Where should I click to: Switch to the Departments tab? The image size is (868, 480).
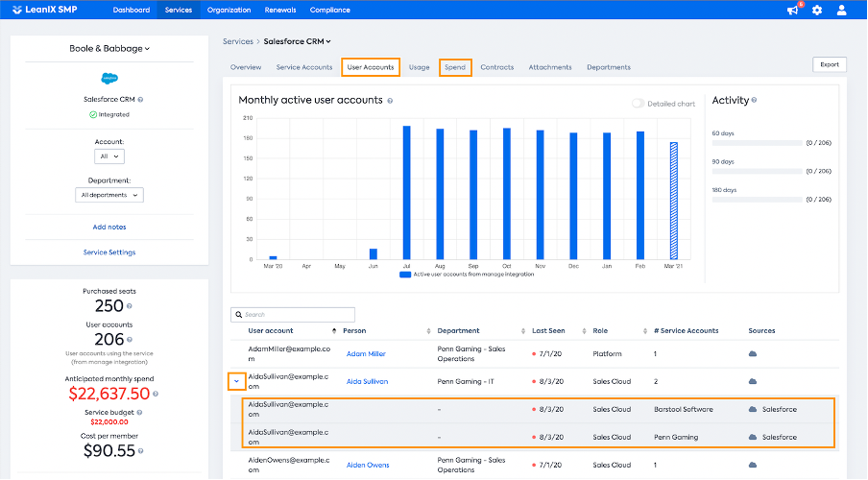(609, 67)
